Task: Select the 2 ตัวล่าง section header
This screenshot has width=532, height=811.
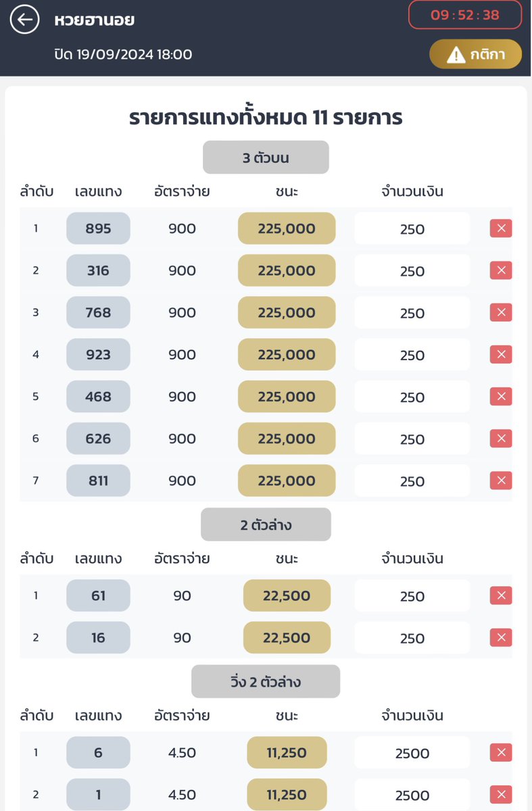Action: pyautogui.click(x=266, y=524)
